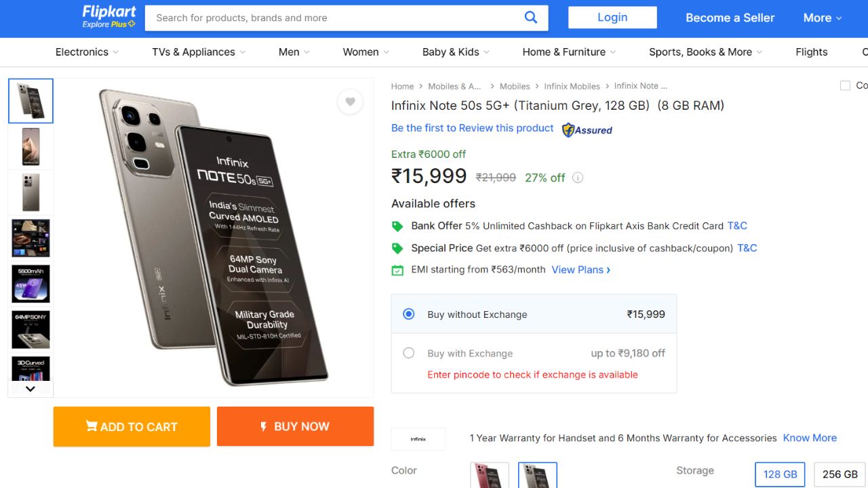Image resolution: width=868 pixels, height=488 pixels.
Task: Click the Bank Offer green tag icon
Action: 397,226
